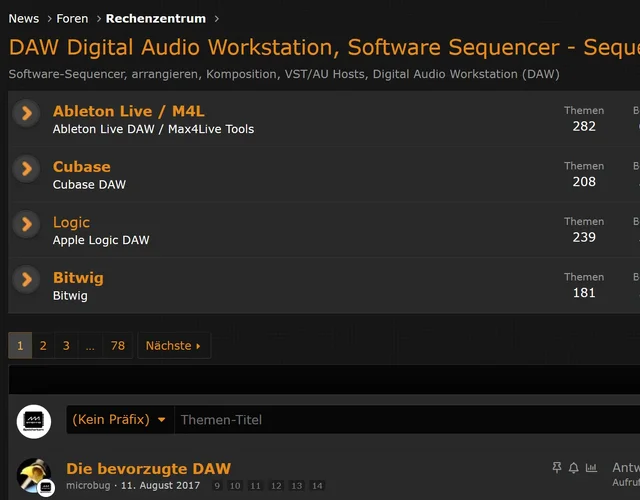Click the Themen-Titel input field

400,420
